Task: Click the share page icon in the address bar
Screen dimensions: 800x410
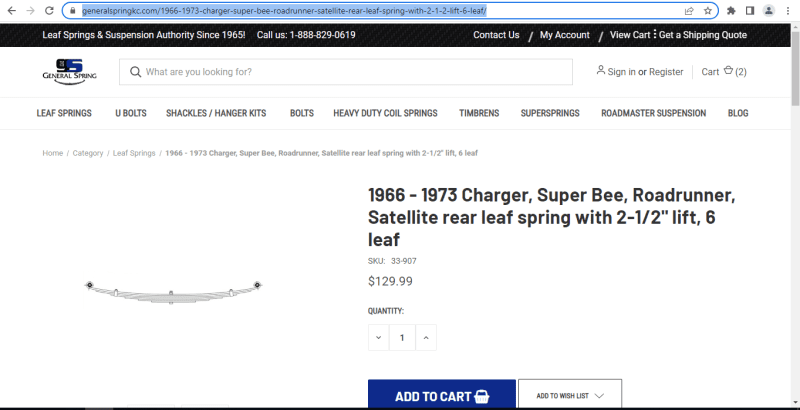Action: click(x=689, y=10)
